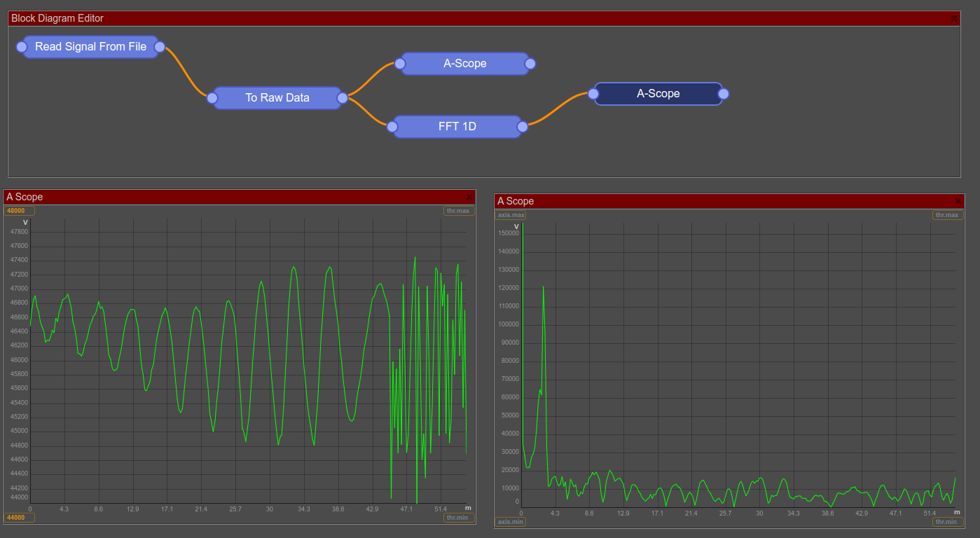Click the 70000 y-axis label in spectrum scope

(510, 379)
